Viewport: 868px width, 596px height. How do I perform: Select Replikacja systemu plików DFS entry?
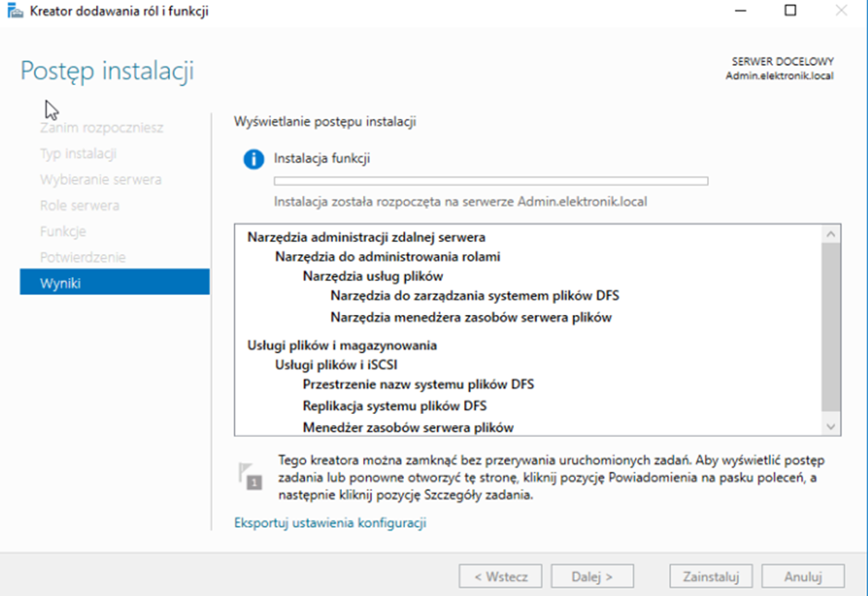(x=395, y=406)
